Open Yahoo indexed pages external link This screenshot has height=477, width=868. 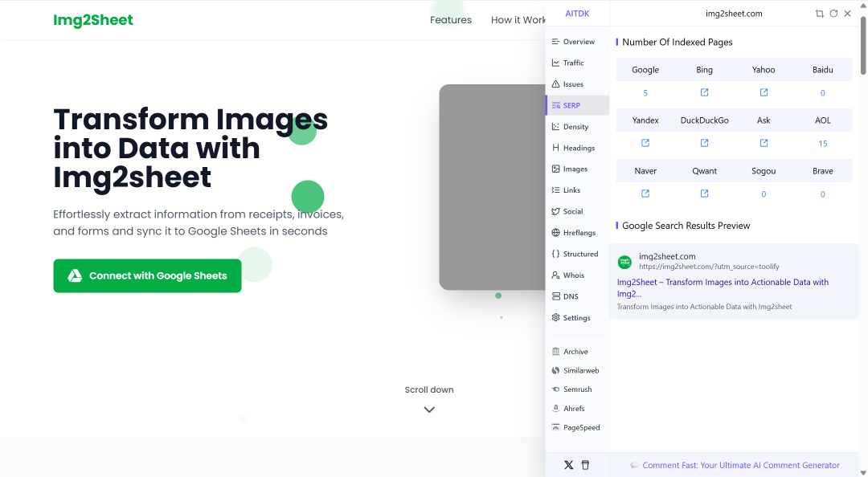[x=764, y=92]
